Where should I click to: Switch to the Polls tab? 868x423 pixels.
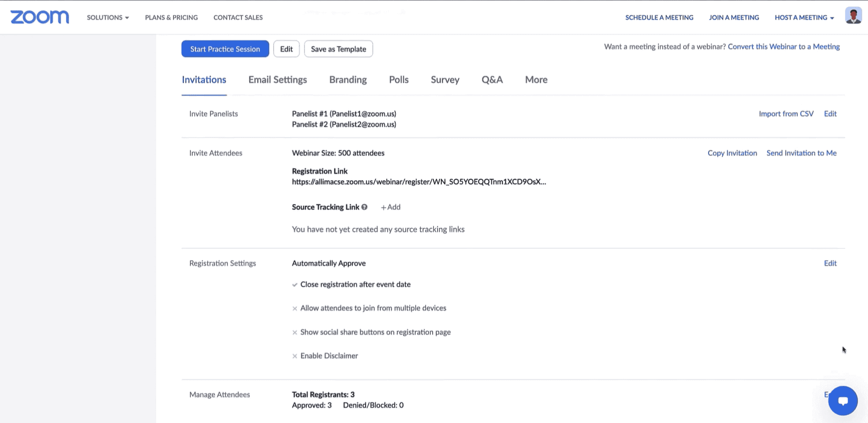398,80
